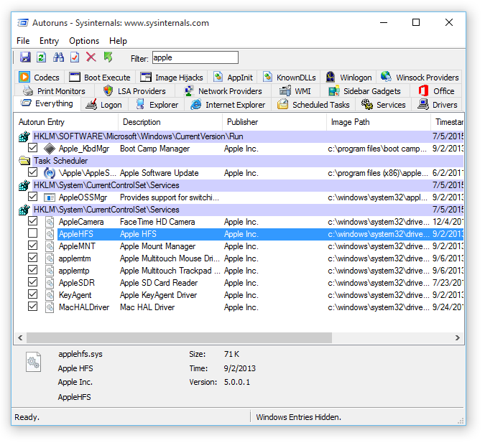Sort by the Autorun Entry column header
This screenshot has width=485, height=448.
[x=66, y=122]
